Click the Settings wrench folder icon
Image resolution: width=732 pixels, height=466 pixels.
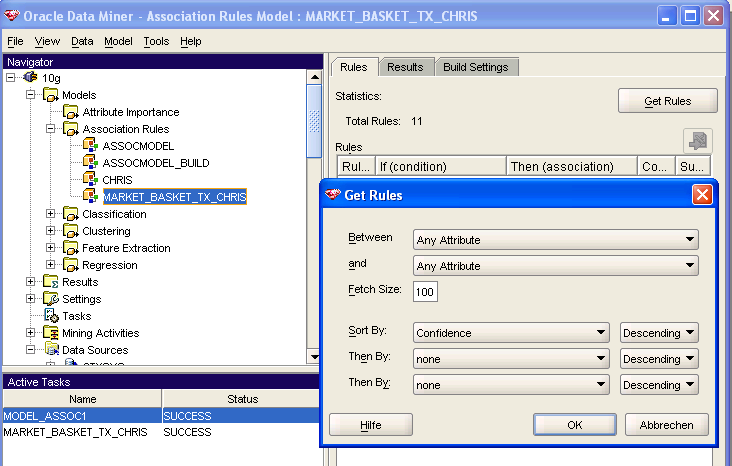pos(50,299)
